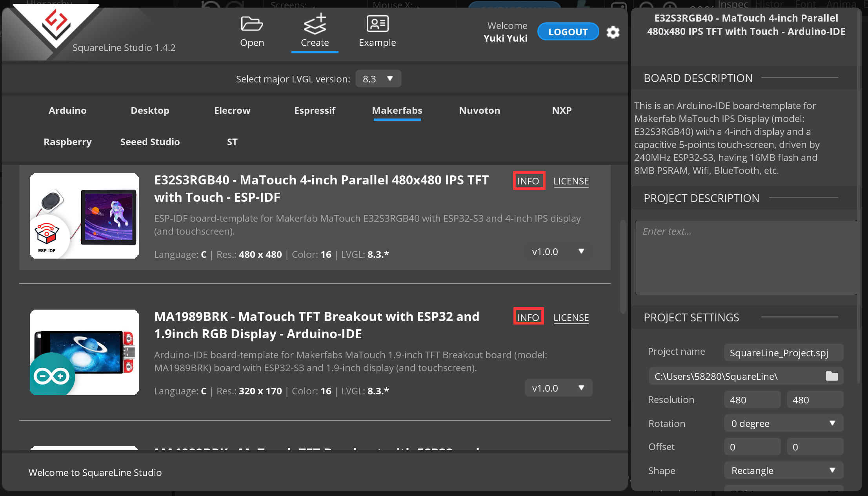The height and width of the screenshot is (496, 868).
Task: Click the MA1989BRK Arduino board thumbnail
Action: pyautogui.click(x=84, y=352)
